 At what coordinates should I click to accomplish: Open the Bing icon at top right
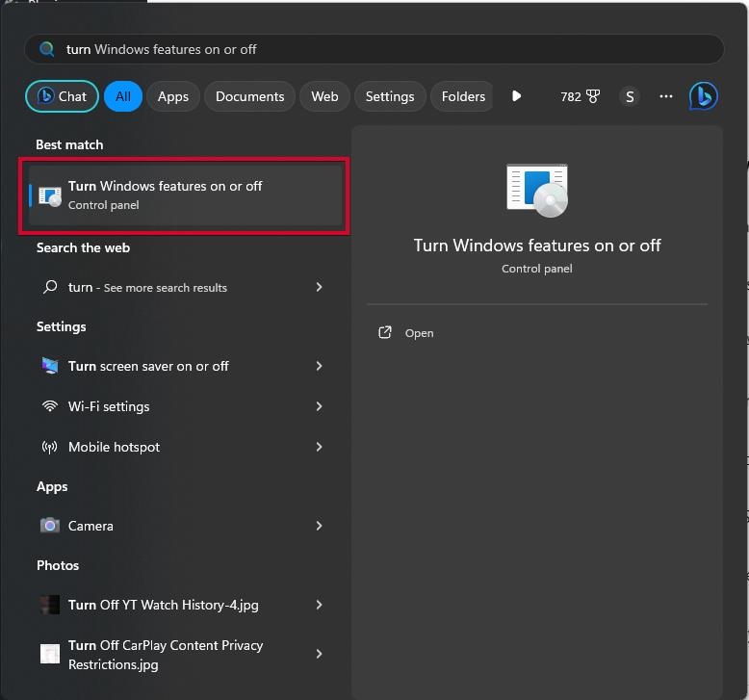pyautogui.click(x=703, y=96)
